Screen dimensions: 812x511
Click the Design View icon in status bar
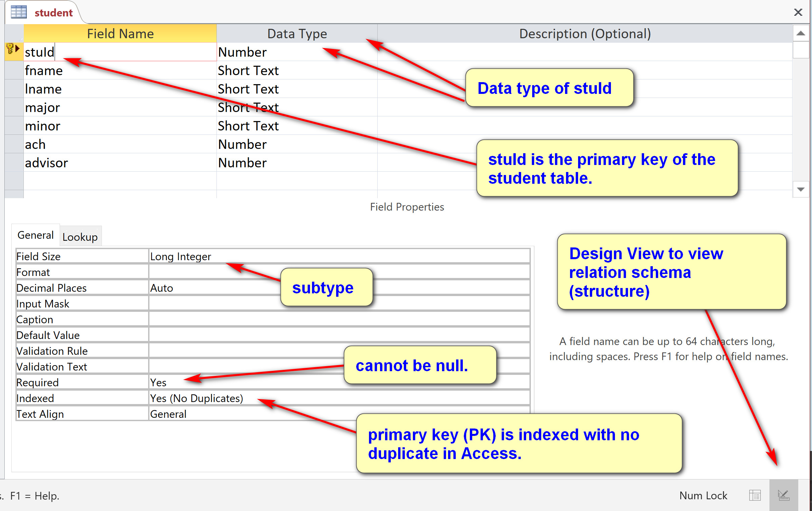783,496
